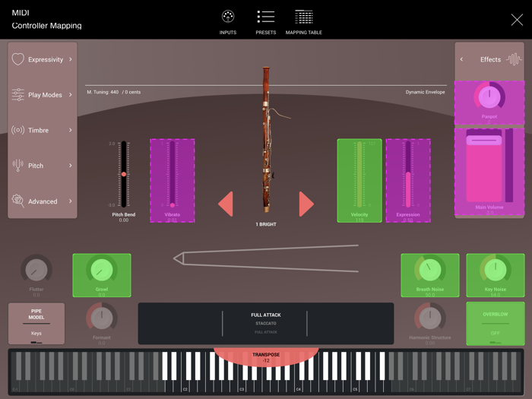The width and height of the screenshot is (532, 399).
Task: Close the MIDI Controller Mapping screen
Action: pyautogui.click(x=517, y=20)
